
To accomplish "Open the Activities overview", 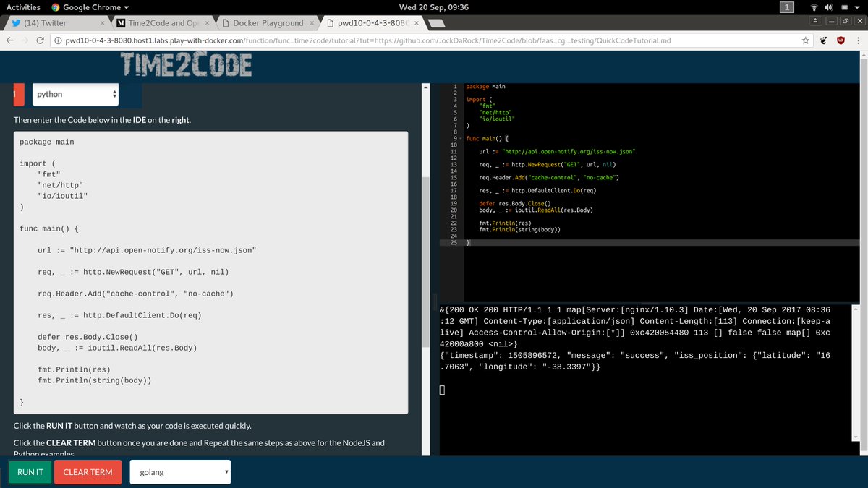I will click(x=23, y=7).
